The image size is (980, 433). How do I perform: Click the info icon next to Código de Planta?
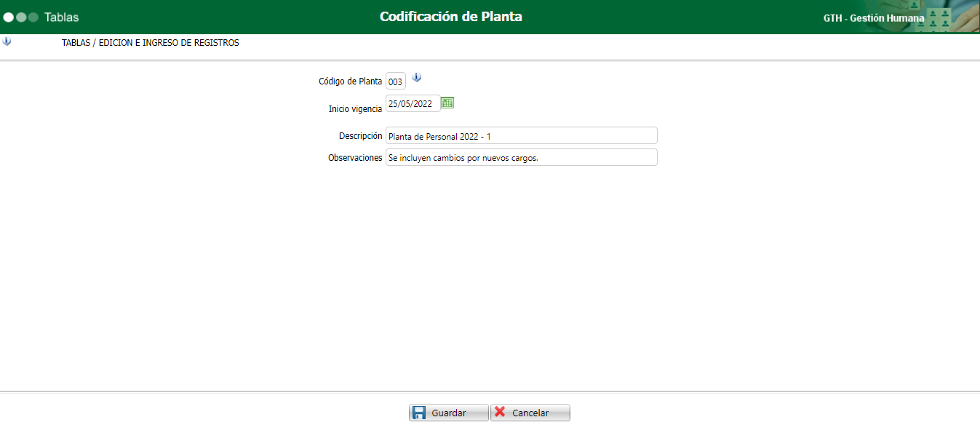(x=417, y=78)
